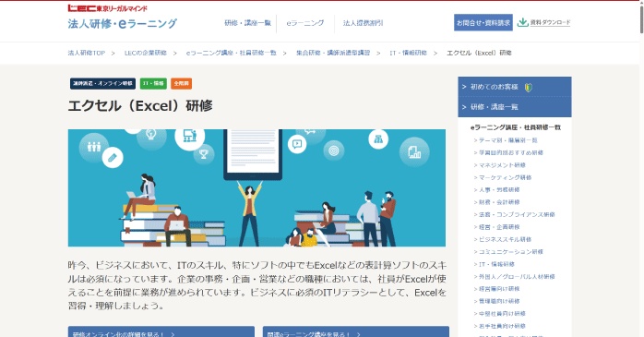
Task: Open 関連eラーニング講座を見る button
Action: 356,331
